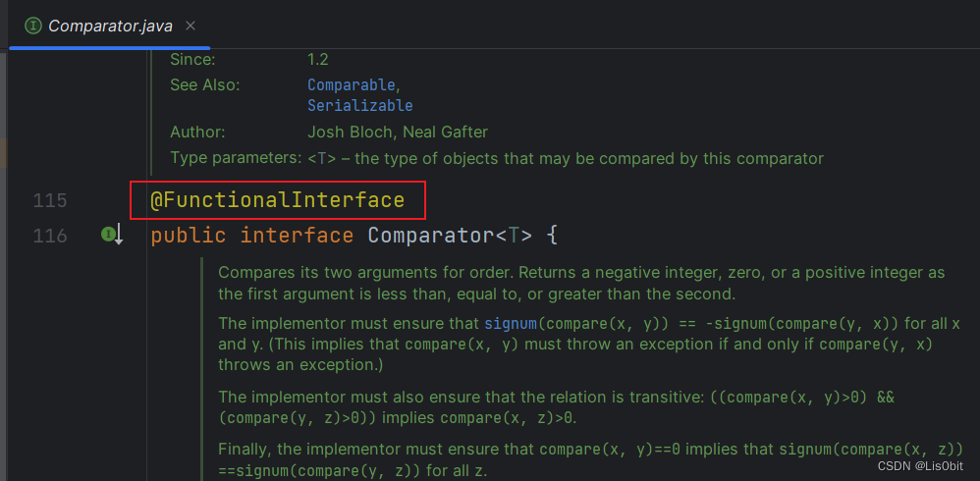
Task: Click line number 116 in the gutter
Action: (50, 237)
